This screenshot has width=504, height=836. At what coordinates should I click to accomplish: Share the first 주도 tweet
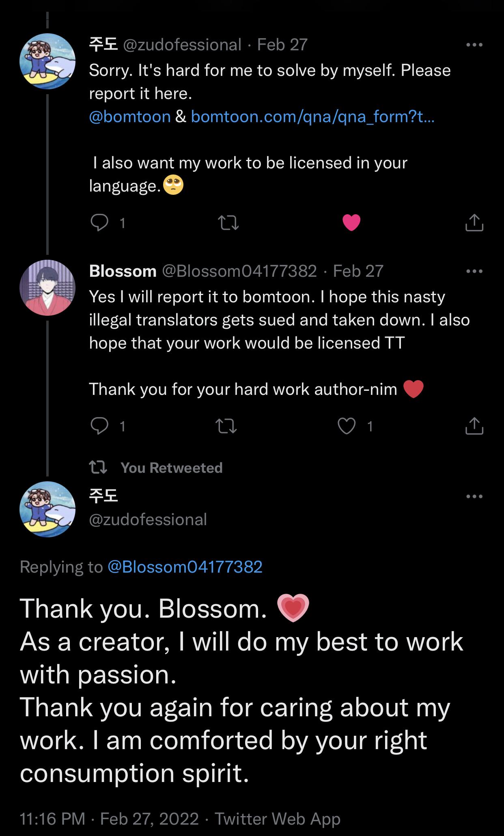pyautogui.click(x=474, y=223)
